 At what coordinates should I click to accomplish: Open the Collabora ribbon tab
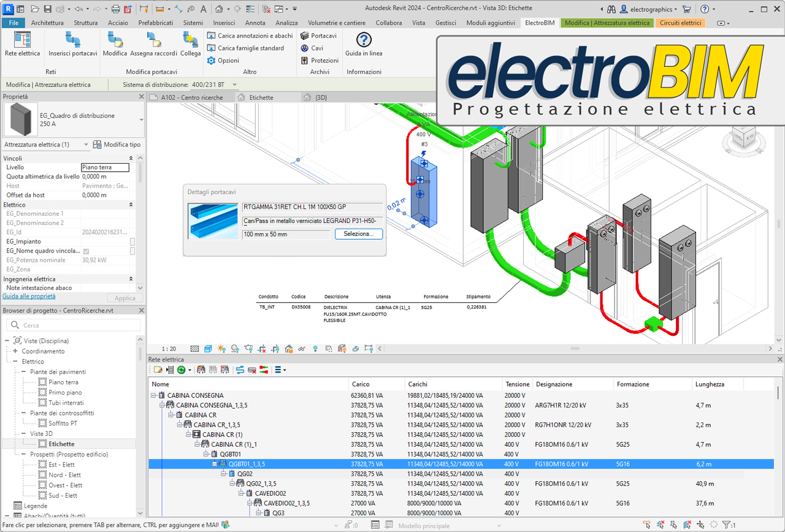[x=389, y=23]
